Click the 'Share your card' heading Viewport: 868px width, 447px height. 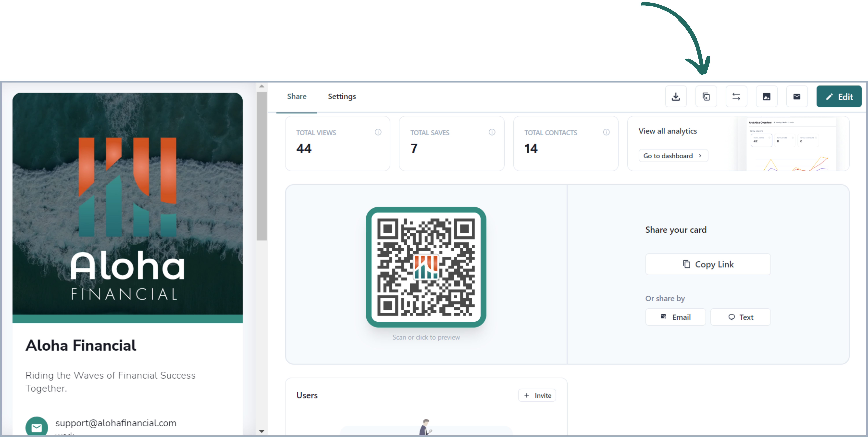pos(676,230)
